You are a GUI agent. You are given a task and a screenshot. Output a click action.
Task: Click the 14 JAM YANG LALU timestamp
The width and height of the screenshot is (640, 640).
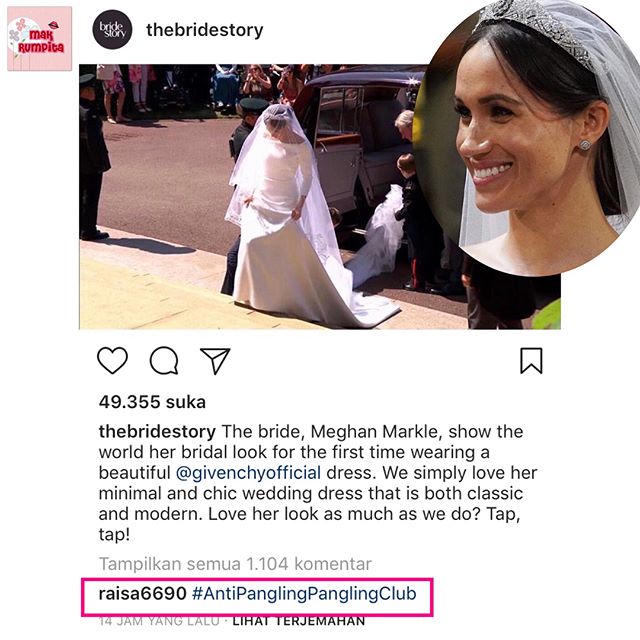[x=159, y=621]
